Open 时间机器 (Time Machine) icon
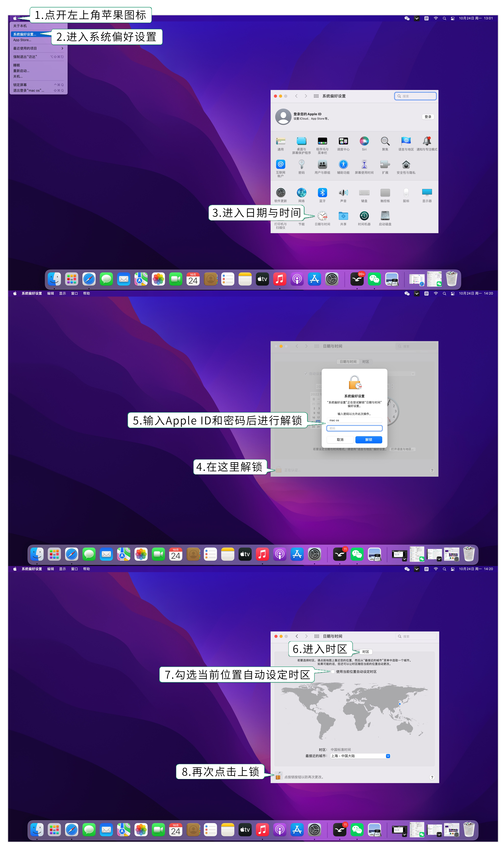The image size is (504, 852). coord(364,216)
